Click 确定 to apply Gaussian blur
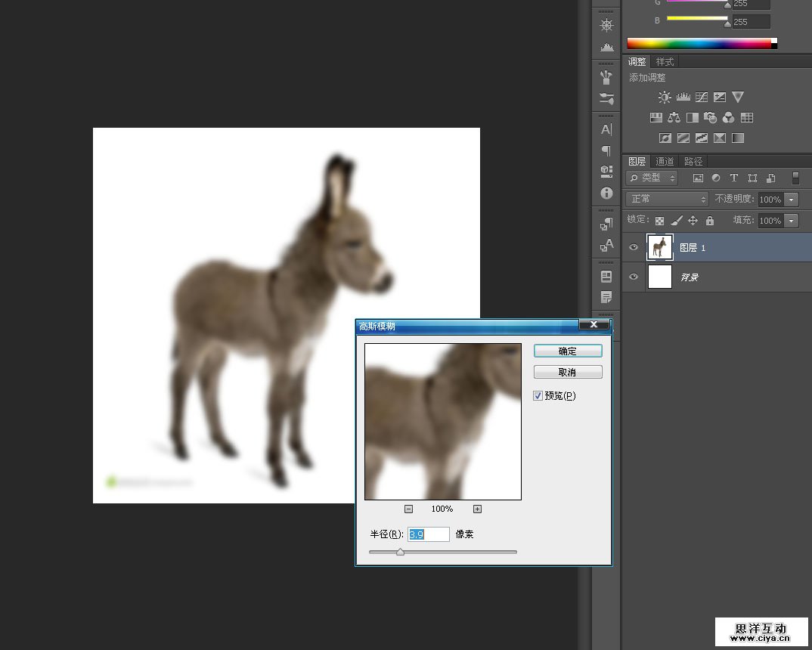This screenshot has width=812, height=650. point(568,351)
